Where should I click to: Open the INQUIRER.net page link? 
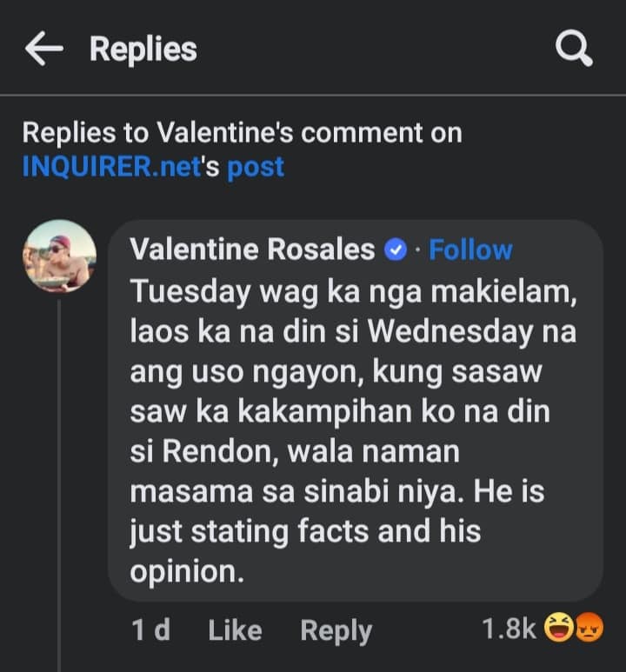click(x=111, y=166)
